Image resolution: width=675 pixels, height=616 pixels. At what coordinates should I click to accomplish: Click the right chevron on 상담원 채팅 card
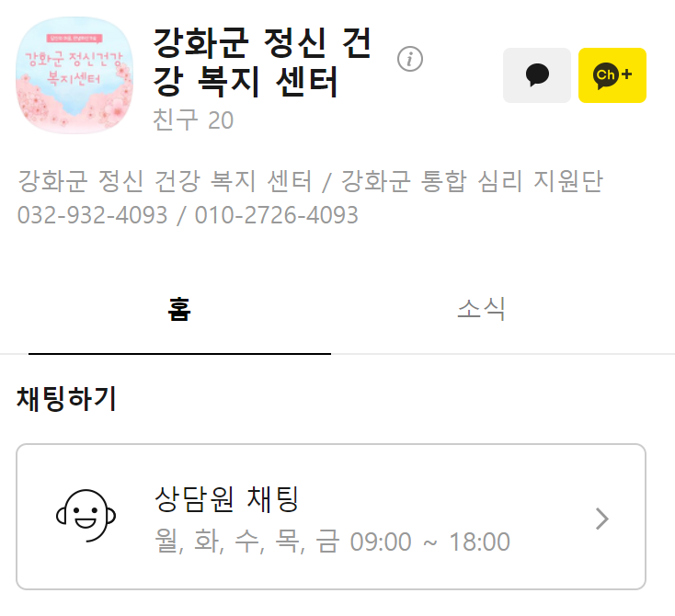(601, 519)
